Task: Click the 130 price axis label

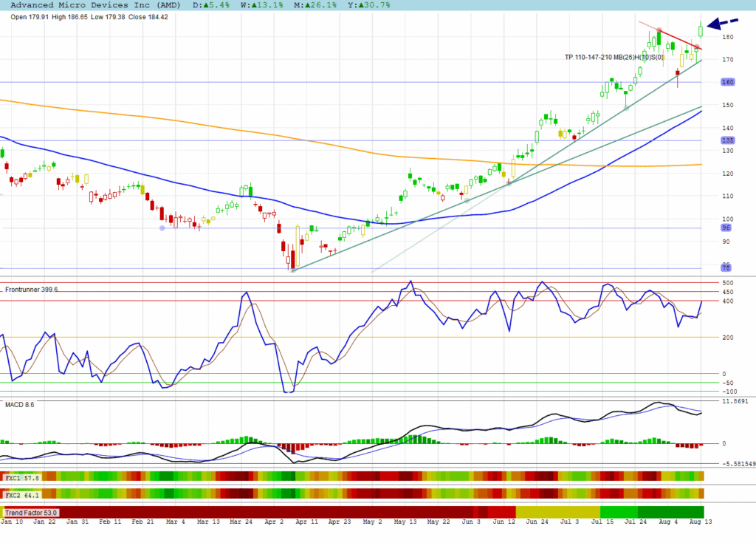Action: [727, 151]
